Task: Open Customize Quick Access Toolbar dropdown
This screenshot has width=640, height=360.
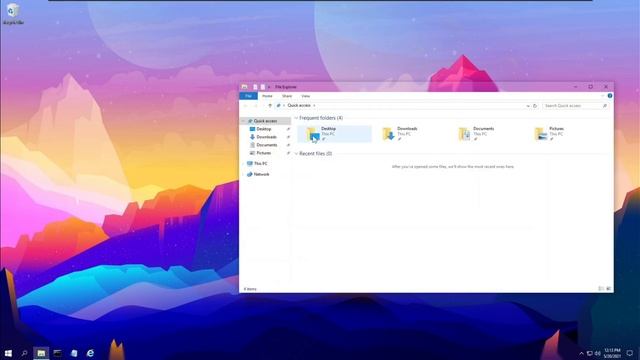Action: click(269, 87)
